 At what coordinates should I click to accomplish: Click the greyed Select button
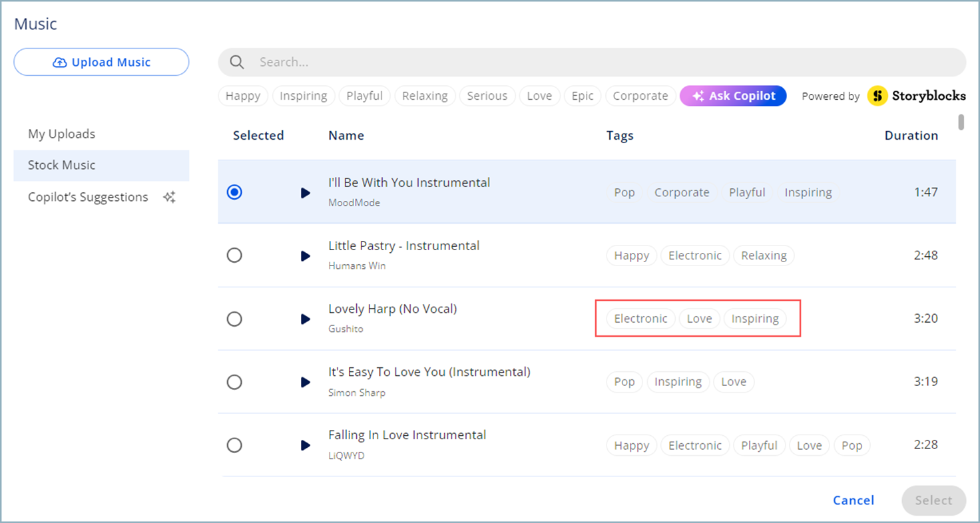click(x=933, y=500)
